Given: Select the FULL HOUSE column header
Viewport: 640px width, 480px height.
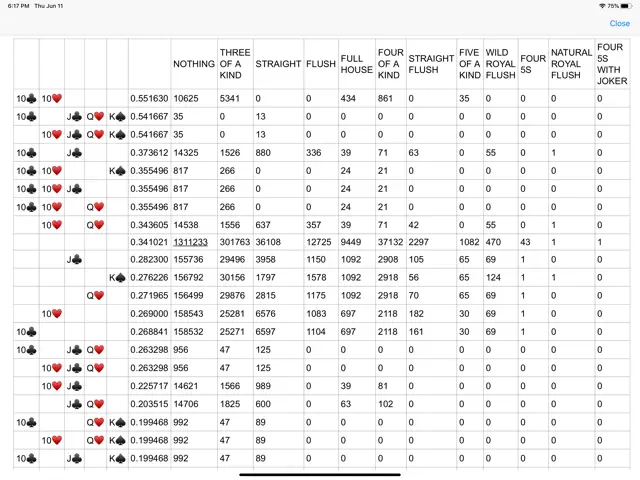Looking at the screenshot, I should pyautogui.click(x=356, y=64).
